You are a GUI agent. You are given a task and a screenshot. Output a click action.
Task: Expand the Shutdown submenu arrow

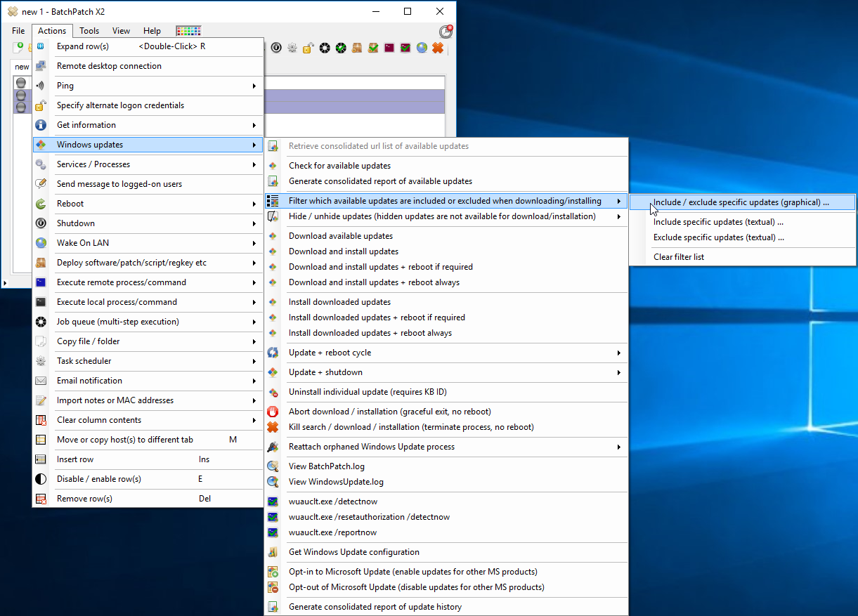pos(254,223)
